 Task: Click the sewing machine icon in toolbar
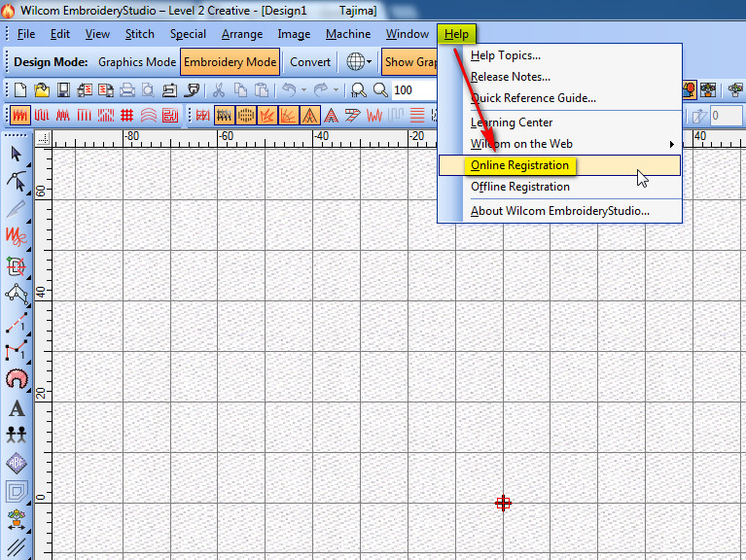click(169, 89)
